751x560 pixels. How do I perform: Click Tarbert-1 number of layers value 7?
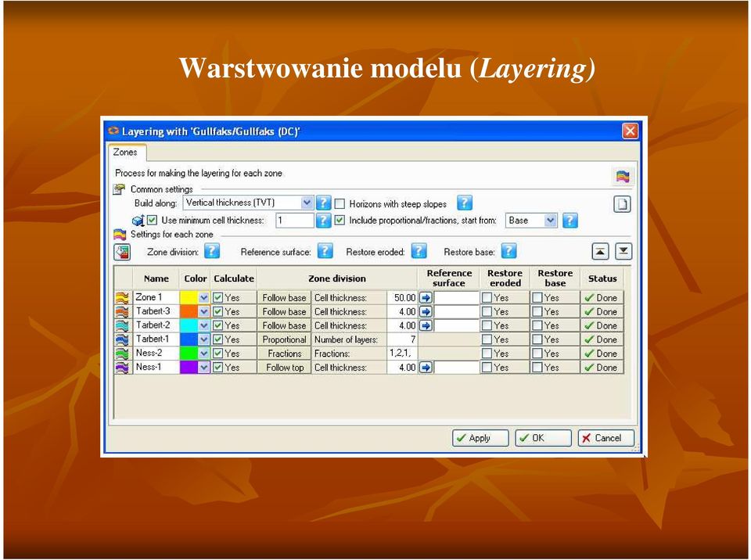[402, 339]
